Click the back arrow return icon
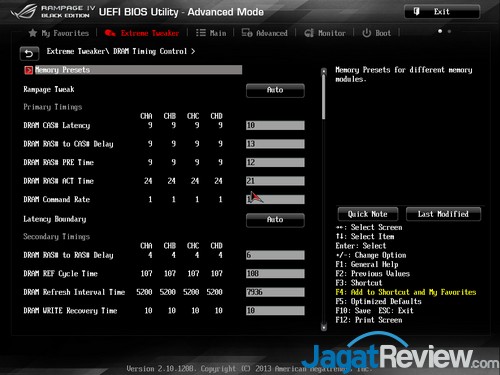 29,54
